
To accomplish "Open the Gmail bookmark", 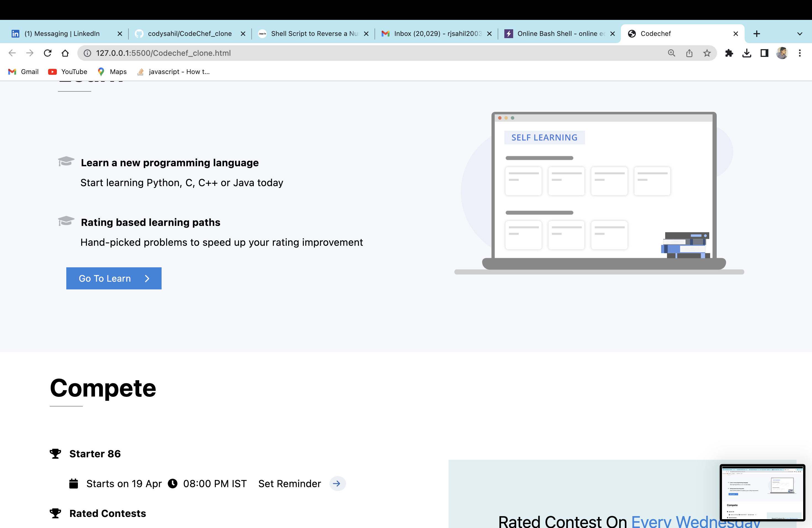I will (x=23, y=72).
